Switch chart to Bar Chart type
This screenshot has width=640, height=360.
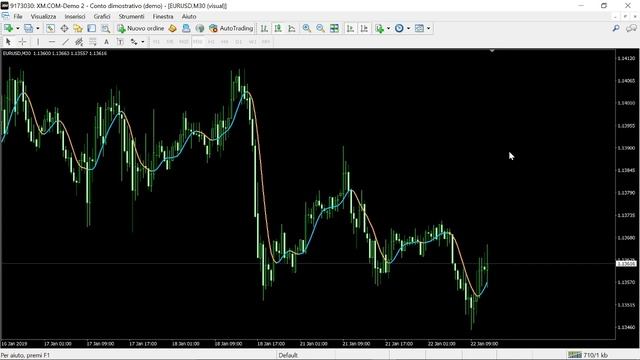[x=264, y=28]
